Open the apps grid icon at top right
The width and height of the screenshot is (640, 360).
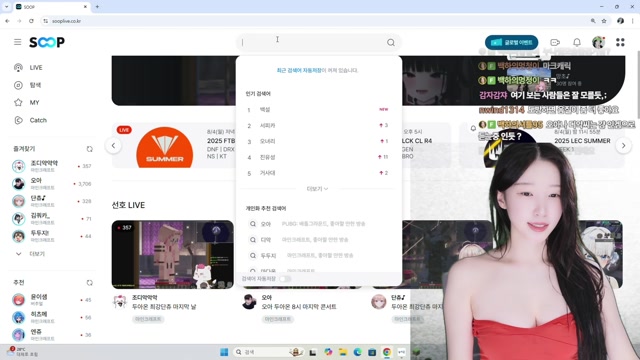620,42
